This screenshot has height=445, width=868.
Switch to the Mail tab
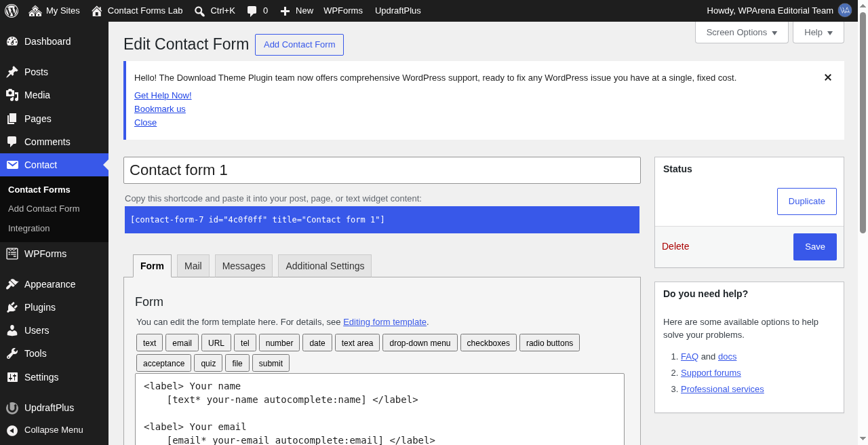[193, 266]
